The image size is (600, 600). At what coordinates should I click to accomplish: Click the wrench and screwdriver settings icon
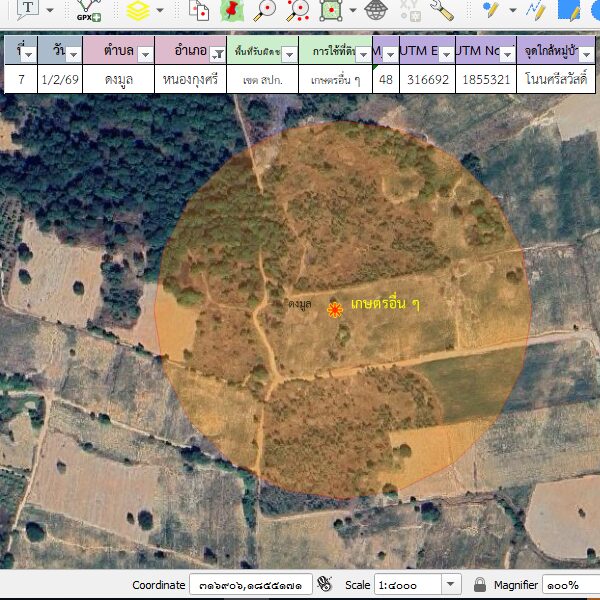click(x=441, y=10)
